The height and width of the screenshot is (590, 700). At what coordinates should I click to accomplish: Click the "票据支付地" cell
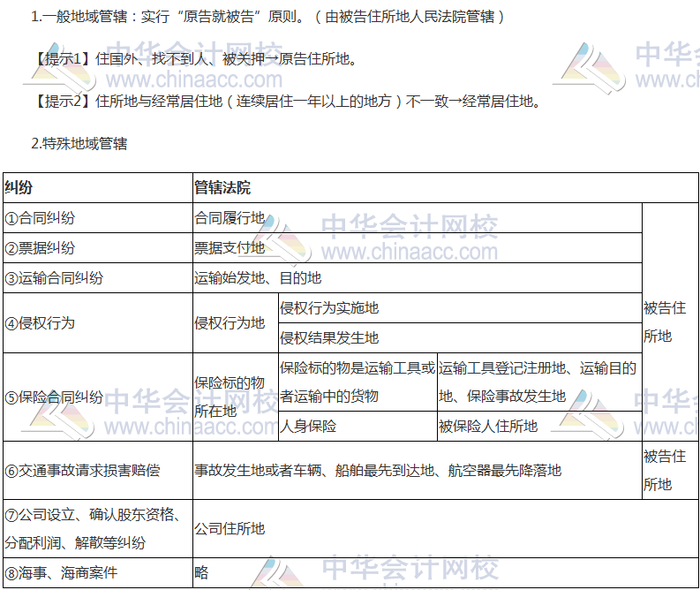pos(230,248)
